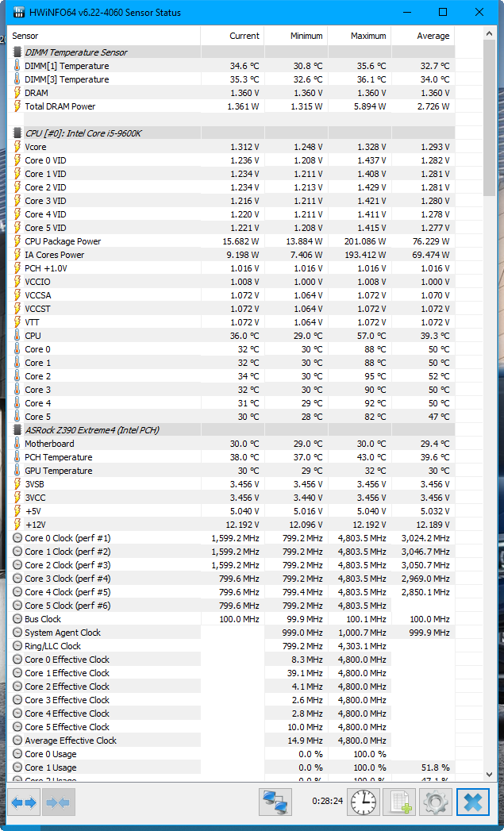This screenshot has height=831, width=504.
Task: Close sensors with the blue X button
Action: (x=473, y=802)
